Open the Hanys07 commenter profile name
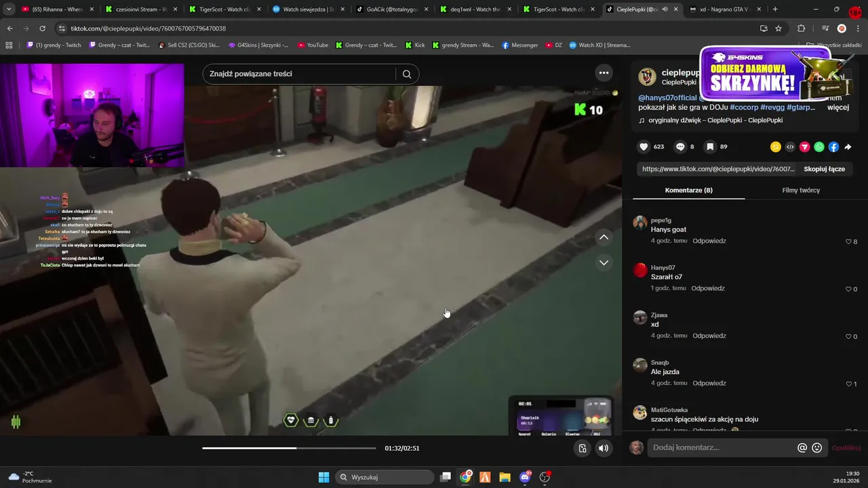This screenshot has height=488, width=868. click(663, 268)
